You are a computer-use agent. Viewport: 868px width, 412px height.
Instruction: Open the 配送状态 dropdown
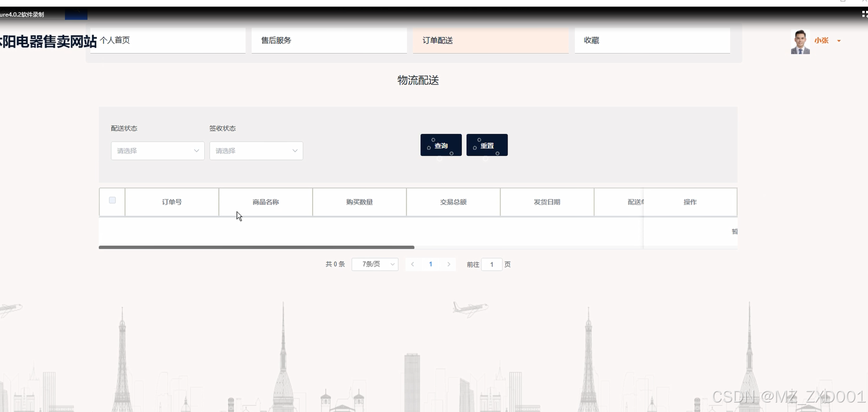(x=158, y=151)
